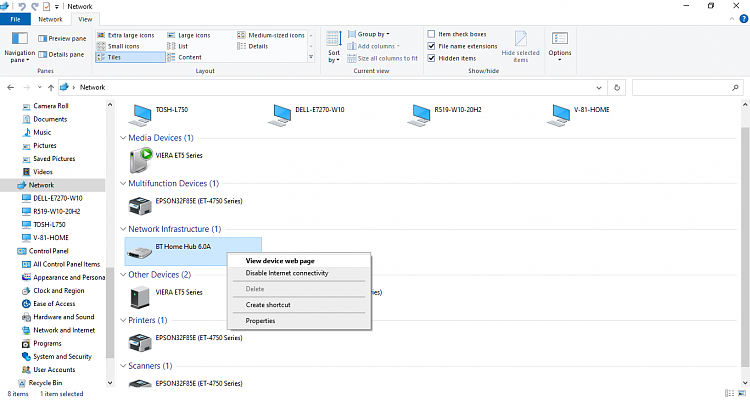The height and width of the screenshot is (400, 750).
Task: Collapse the Network Infrastructure group
Action: click(x=123, y=229)
